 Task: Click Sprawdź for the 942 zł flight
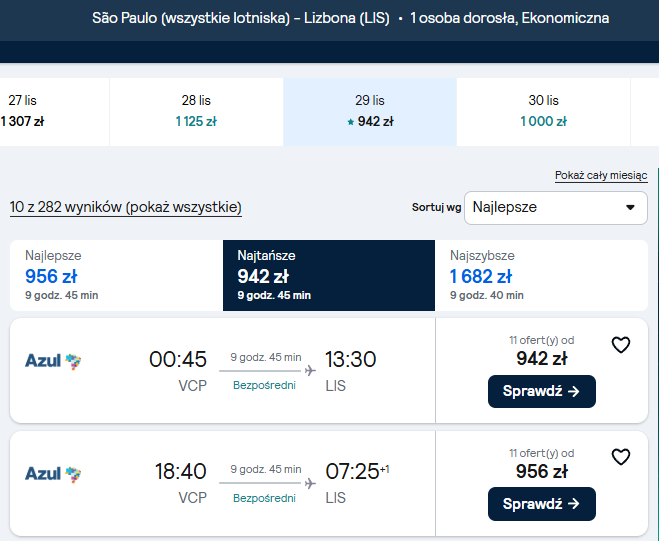click(x=541, y=391)
